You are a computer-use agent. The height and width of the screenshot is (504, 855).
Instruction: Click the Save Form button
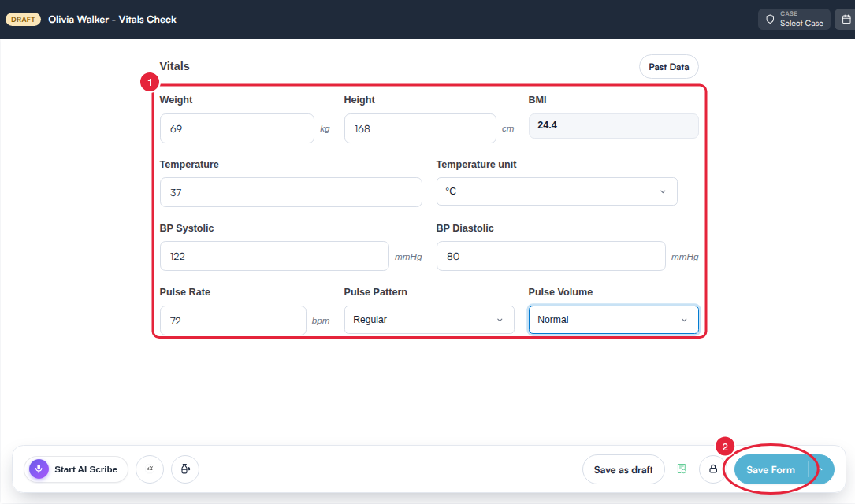point(771,469)
